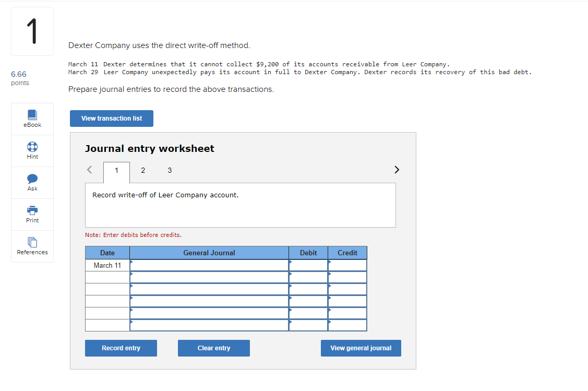
Task: Clear the current journal entry
Action: (213, 348)
